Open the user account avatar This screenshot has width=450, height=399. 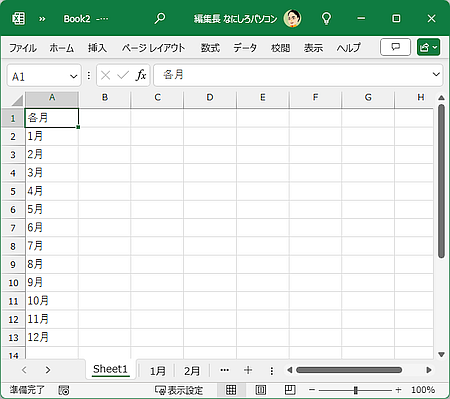[292, 18]
